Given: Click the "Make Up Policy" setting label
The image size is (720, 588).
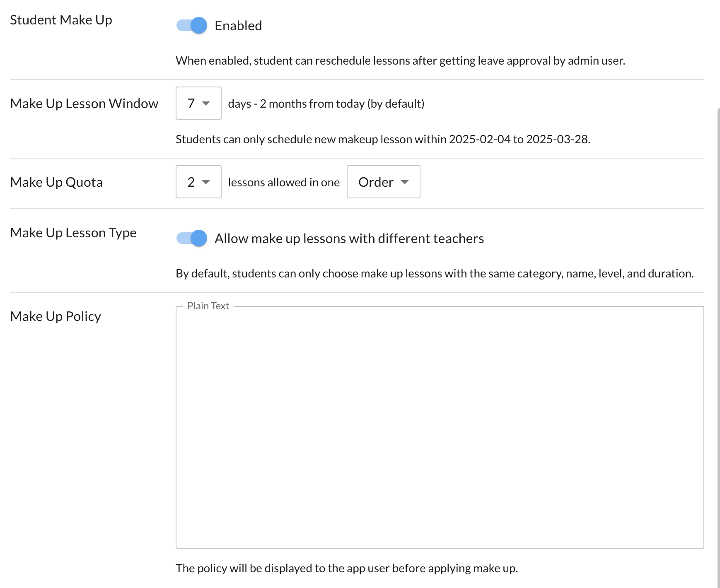Looking at the screenshot, I should (56, 316).
